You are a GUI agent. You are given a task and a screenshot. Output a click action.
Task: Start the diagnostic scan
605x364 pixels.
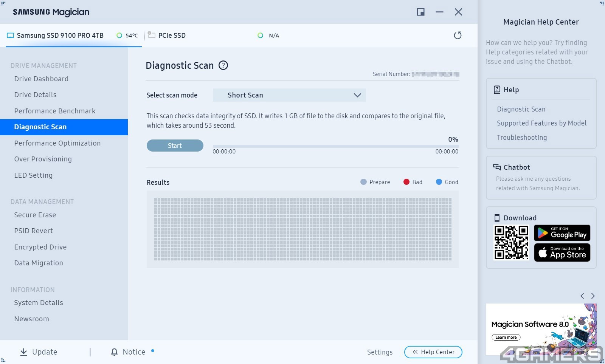[x=175, y=146]
